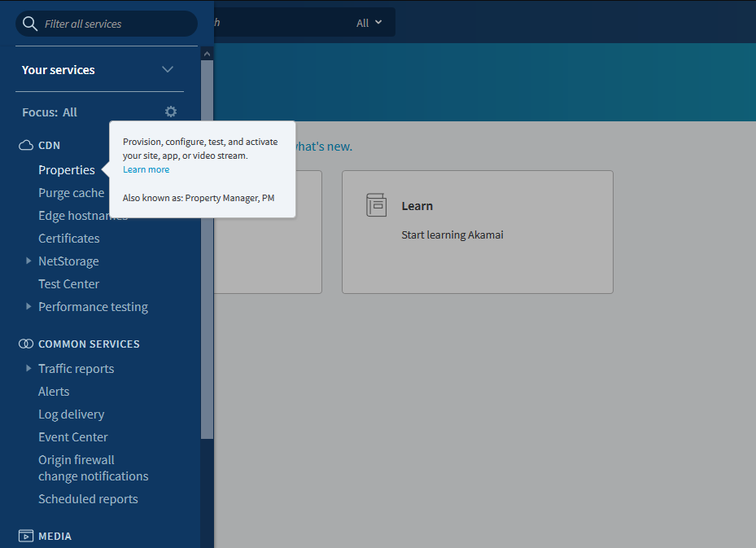The width and height of the screenshot is (756, 548).
Task: Click the Common Services rings icon
Action: (25, 344)
